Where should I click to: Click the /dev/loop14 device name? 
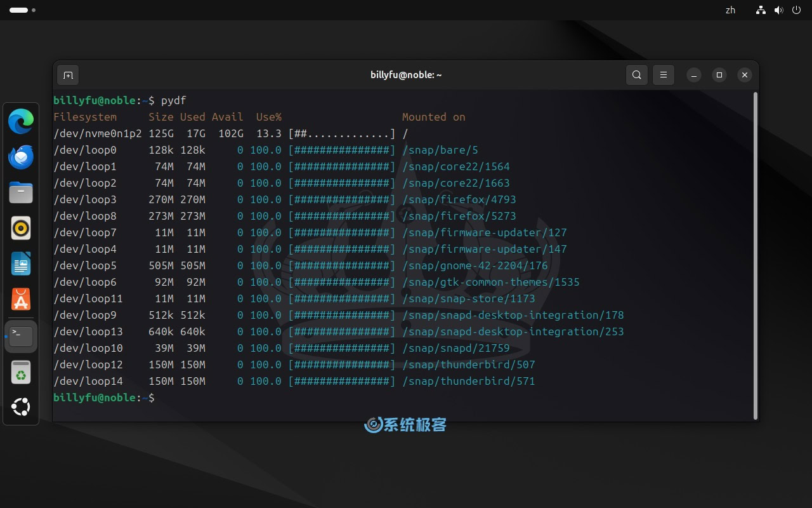(88, 381)
